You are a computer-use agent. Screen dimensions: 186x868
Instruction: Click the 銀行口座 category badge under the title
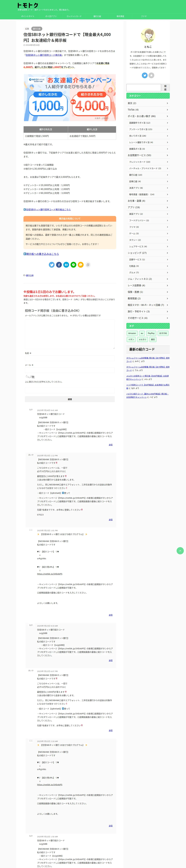click(x=37, y=29)
